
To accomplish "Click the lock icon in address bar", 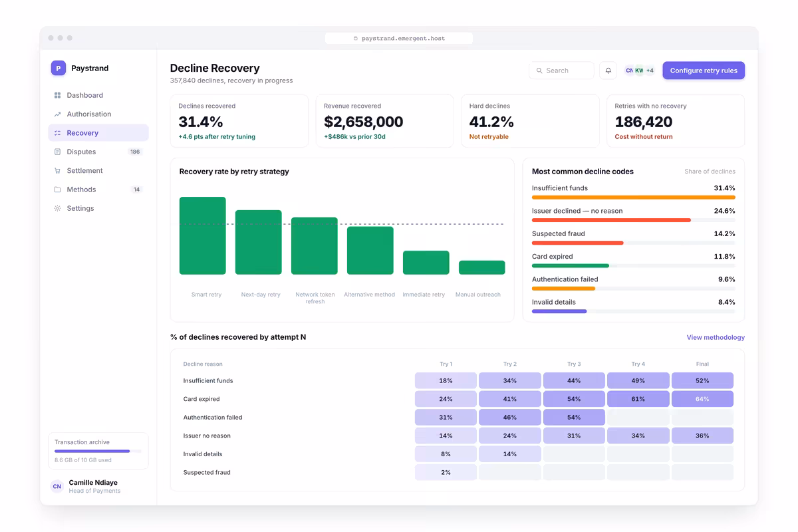I will 356,39.
